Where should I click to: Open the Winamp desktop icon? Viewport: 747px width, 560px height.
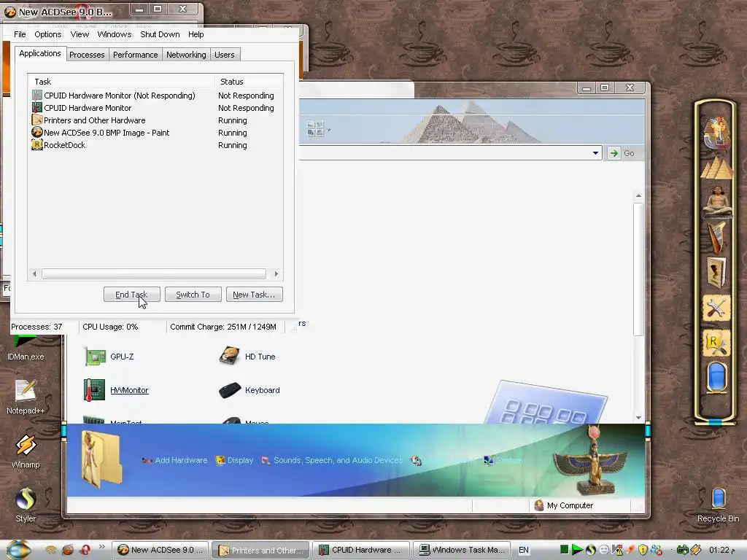coord(26,451)
